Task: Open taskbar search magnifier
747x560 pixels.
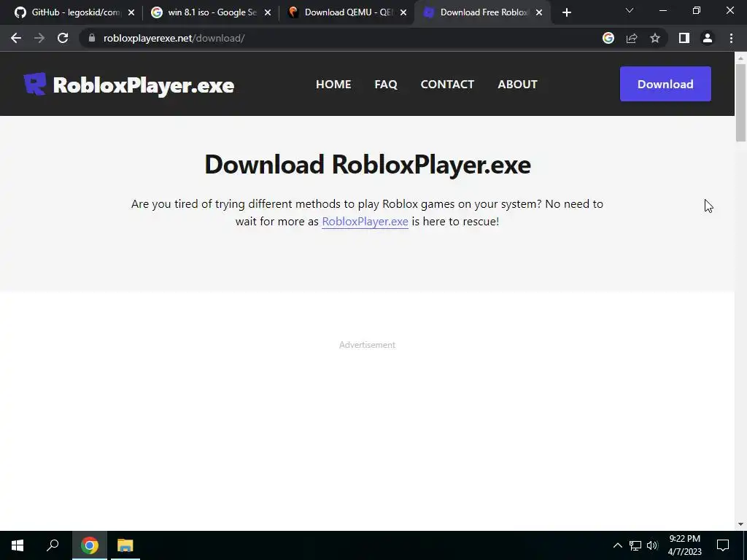Action: [53, 545]
